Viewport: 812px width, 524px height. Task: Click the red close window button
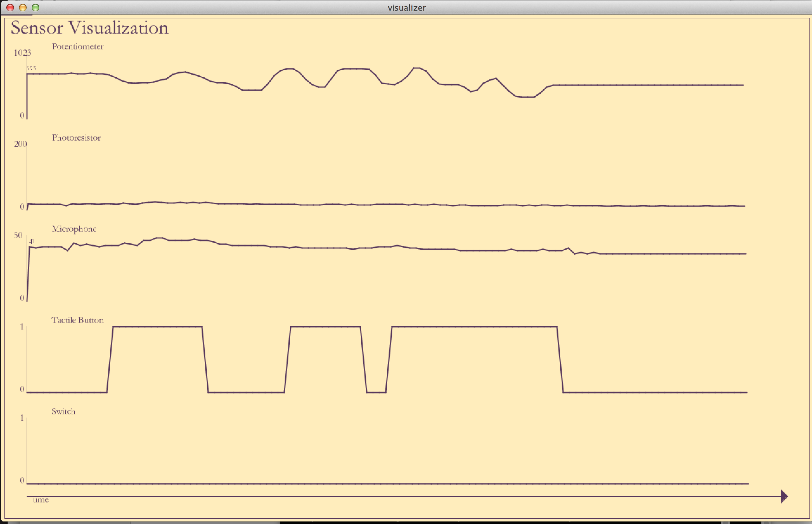pyautogui.click(x=10, y=8)
